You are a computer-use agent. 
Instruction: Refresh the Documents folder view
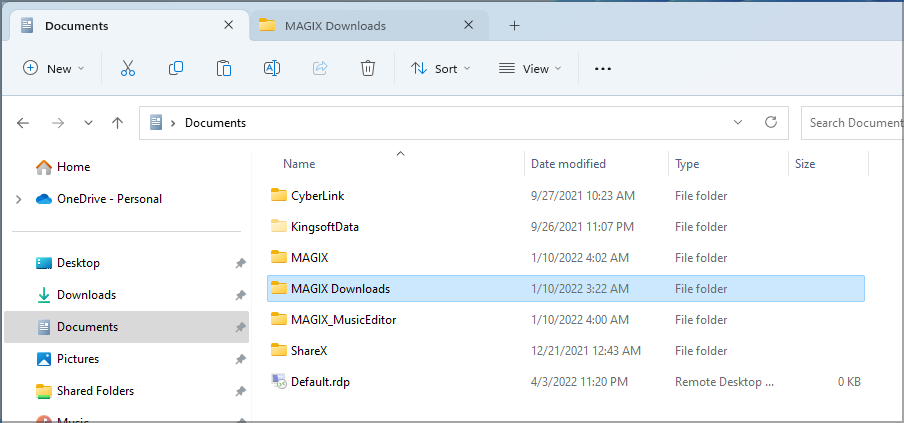pos(770,122)
